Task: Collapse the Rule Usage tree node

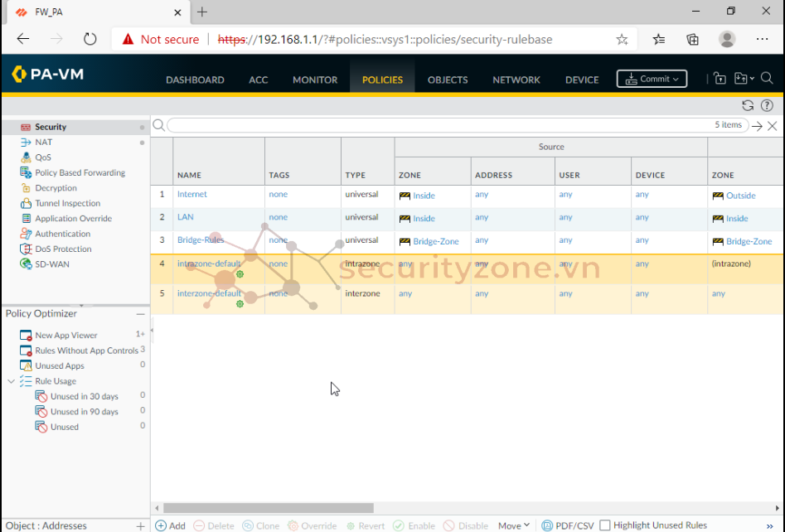Action: [11, 381]
